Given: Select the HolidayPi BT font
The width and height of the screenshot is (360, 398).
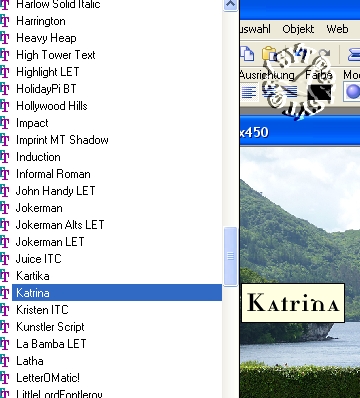Looking at the screenshot, I should point(46,89).
